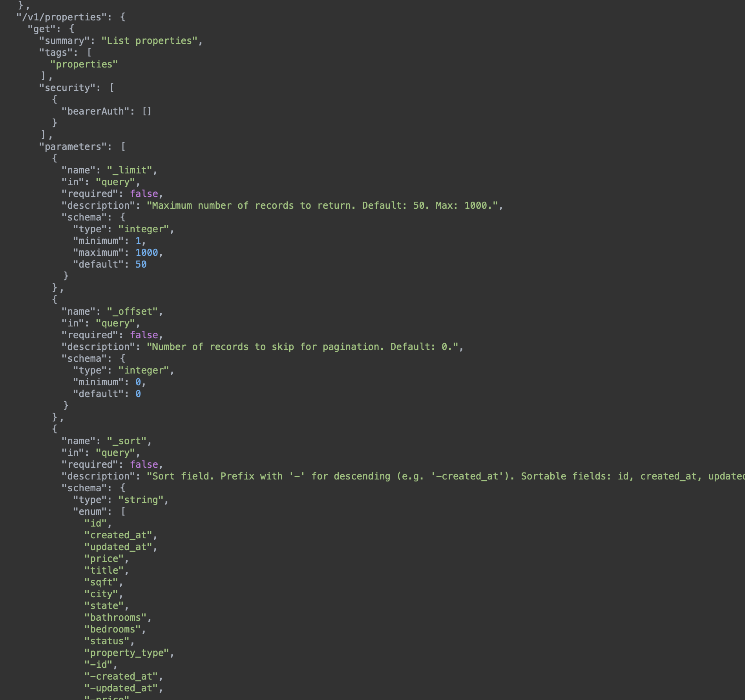Click the false value under "_sort" required
Viewport: 745px width, 700px height.
pyautogui.click(x=144, y=465)
